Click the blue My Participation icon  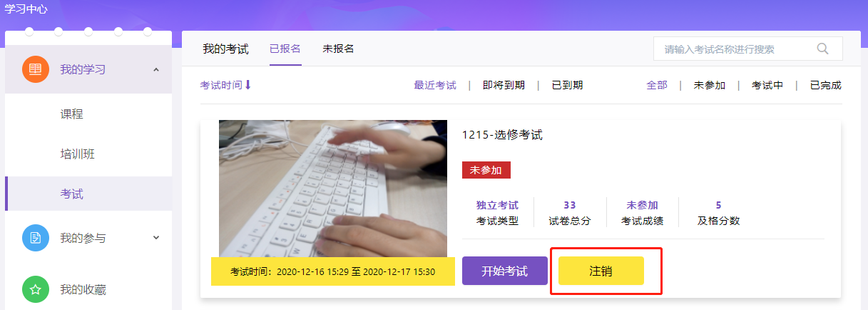pos(36,238)
